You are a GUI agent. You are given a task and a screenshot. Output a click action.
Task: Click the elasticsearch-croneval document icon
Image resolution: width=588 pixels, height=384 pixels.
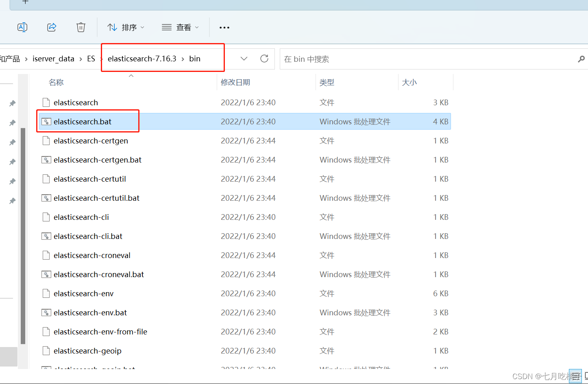[46, 255]
